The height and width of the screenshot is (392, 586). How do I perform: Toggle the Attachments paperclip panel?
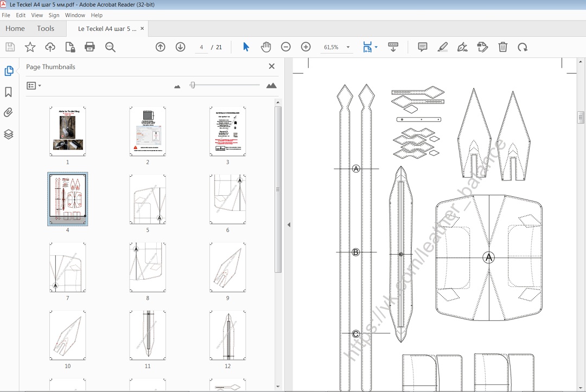(9, 113)
